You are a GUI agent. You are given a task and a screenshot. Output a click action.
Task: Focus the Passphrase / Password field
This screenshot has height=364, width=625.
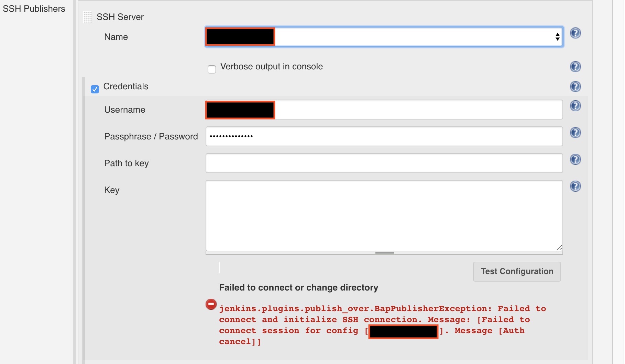point(384,137)
